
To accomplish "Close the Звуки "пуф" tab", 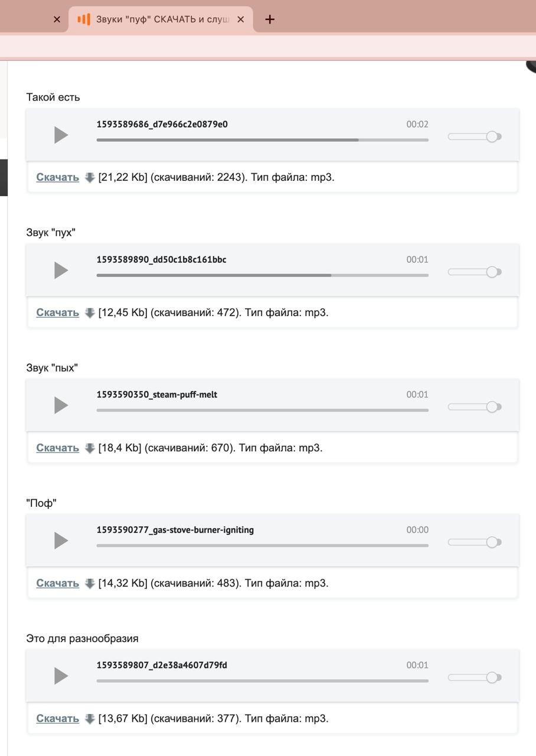I will tap(240, 19).
